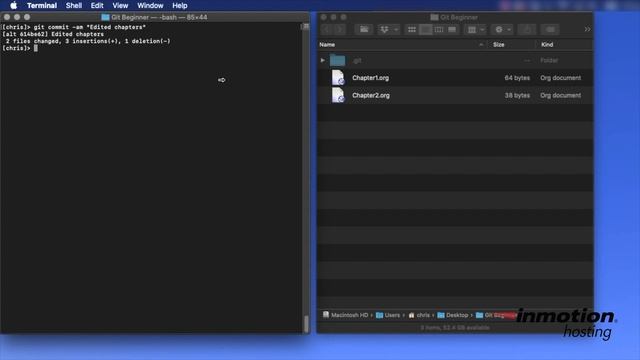Switch Finder to list view
The width and height of the screenshot is (640, 360).
(x=425, y=29)
